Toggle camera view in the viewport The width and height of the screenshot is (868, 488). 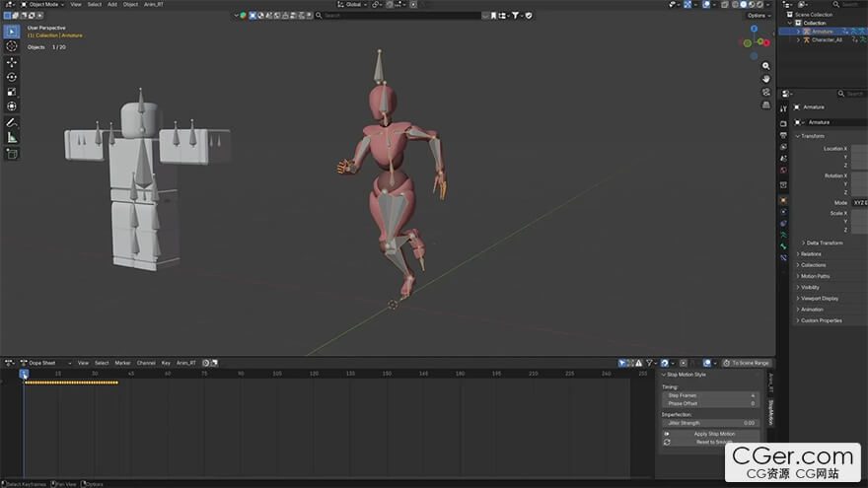pos(766,92)
